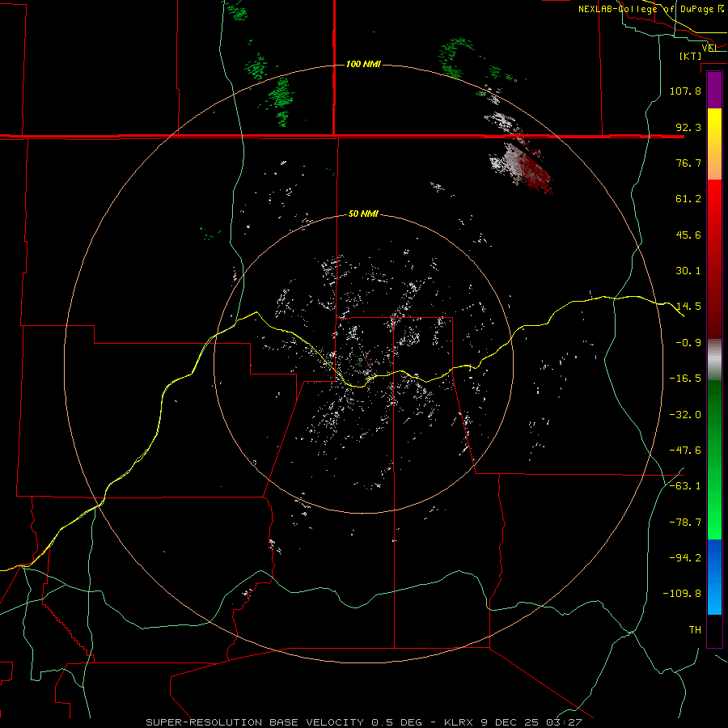This screenshot has height=728, width=728.
Task: Click the TH legend label
Action: (x=695, y=630)
